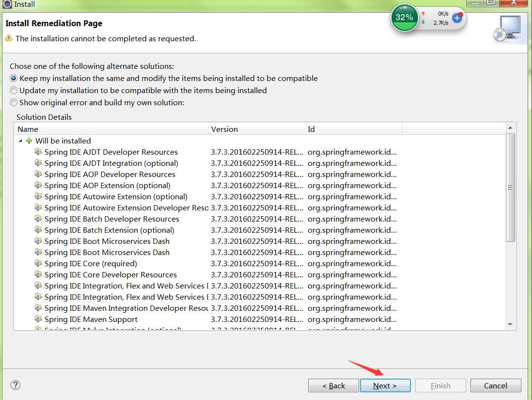
Task: Open help via question mark icon
Action: (x=16, y=385)
